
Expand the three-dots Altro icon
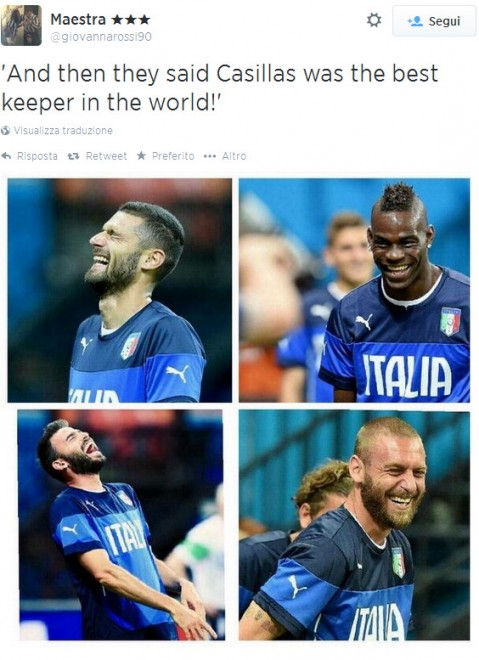[x=210, y=156]
